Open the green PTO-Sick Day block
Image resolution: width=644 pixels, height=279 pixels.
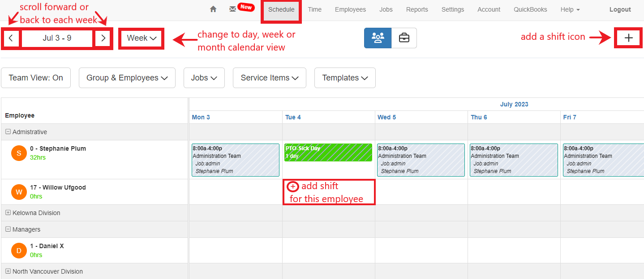(328, 152)
